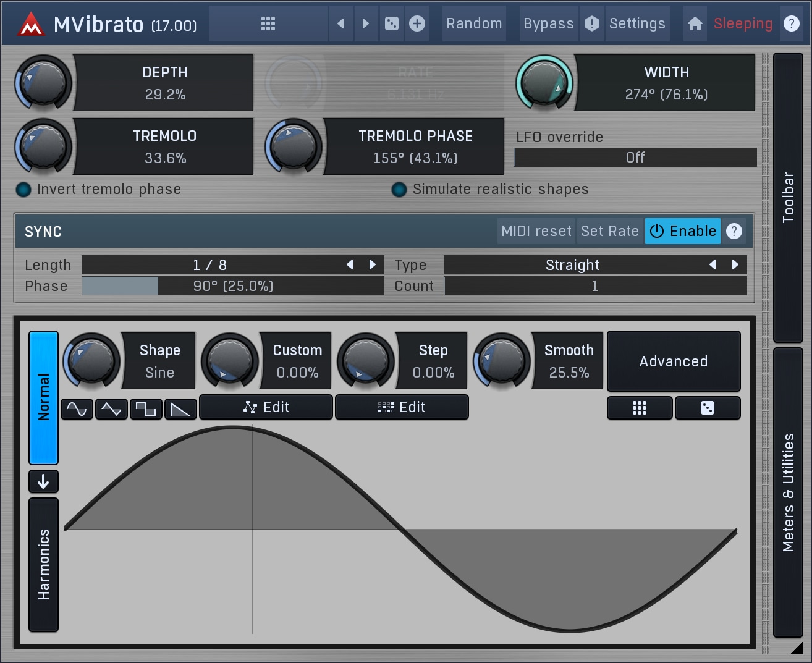Open the sync Type Straight selector
Image resolution: width=812 pixels, height=663 pixels.
tap(572, 265)
